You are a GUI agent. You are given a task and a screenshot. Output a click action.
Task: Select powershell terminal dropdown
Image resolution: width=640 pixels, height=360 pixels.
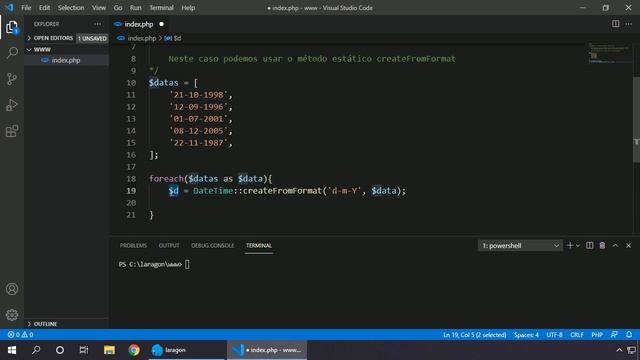tap(520, 246)
